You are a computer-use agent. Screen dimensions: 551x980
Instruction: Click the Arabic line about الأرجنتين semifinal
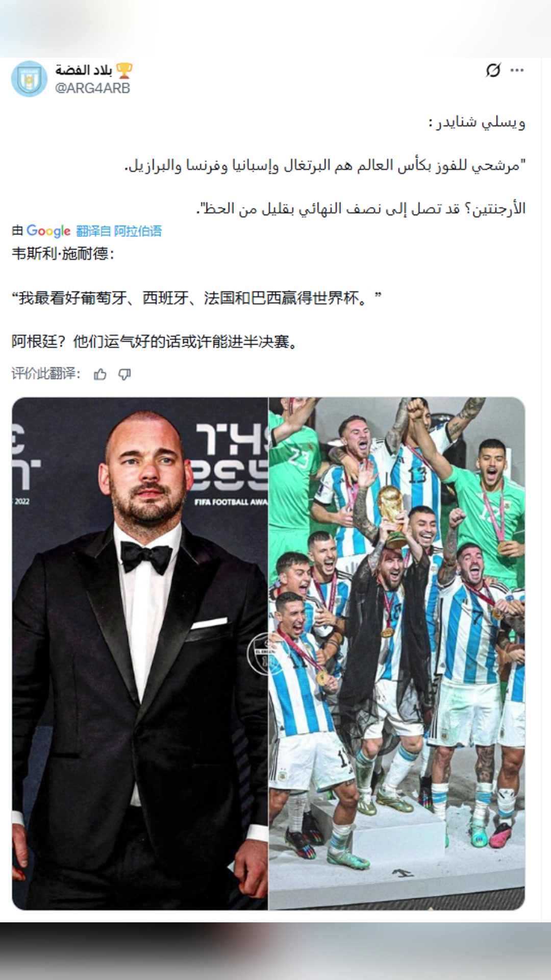(x=361, y=209)
